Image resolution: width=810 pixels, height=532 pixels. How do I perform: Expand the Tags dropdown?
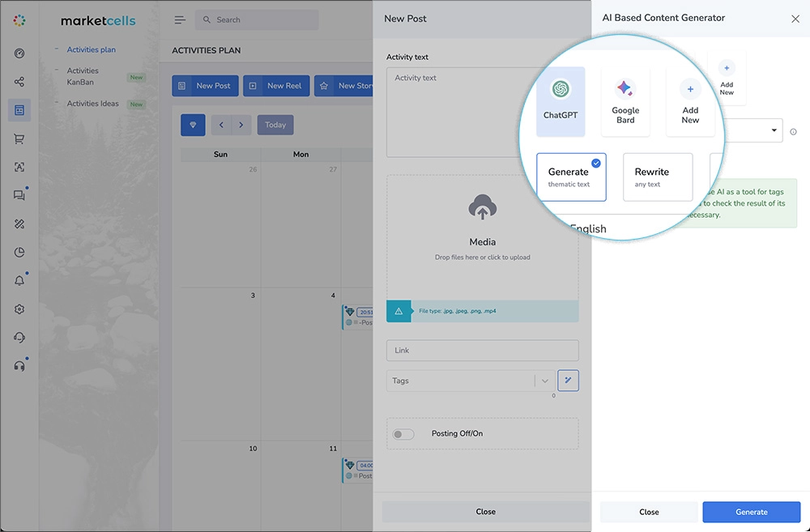(x=545, y=381)
